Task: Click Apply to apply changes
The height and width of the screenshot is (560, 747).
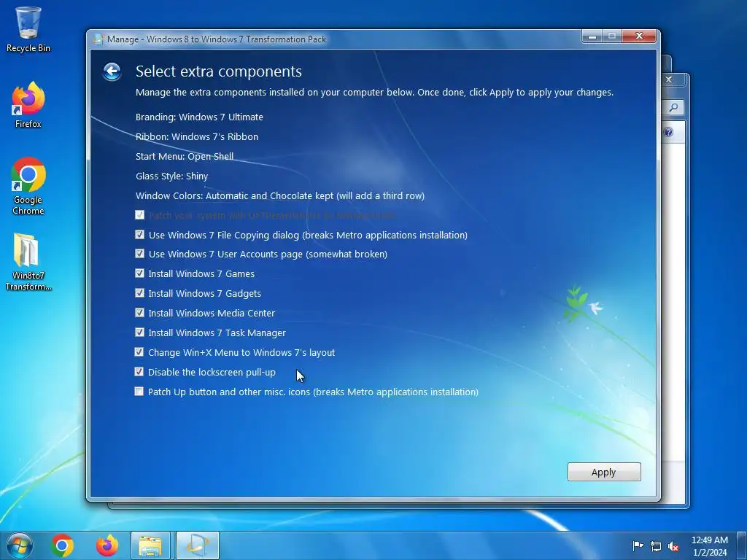Action: coord(604,472)
